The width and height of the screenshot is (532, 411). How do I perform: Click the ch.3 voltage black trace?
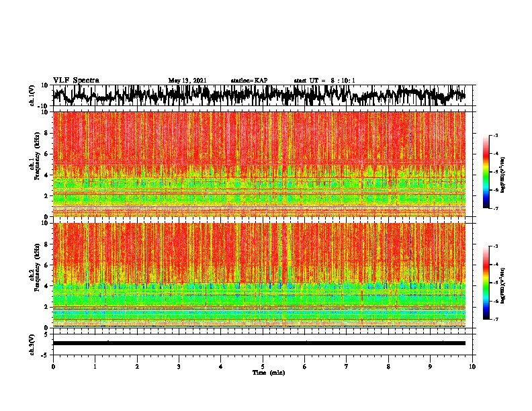(x=259, y=343)
